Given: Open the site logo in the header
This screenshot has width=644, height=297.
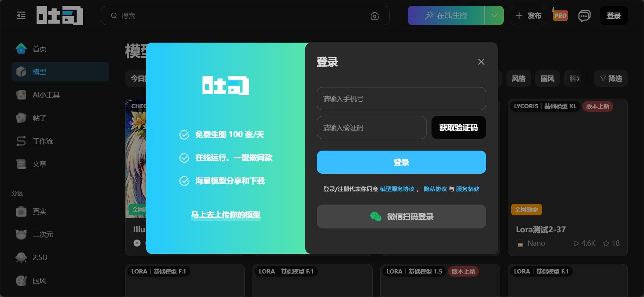Looking at the screenshot, I should click(60, 15).
